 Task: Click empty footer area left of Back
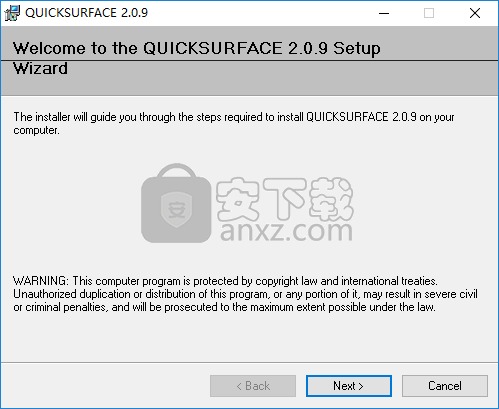pyautogui.click(x=105, y=386)
